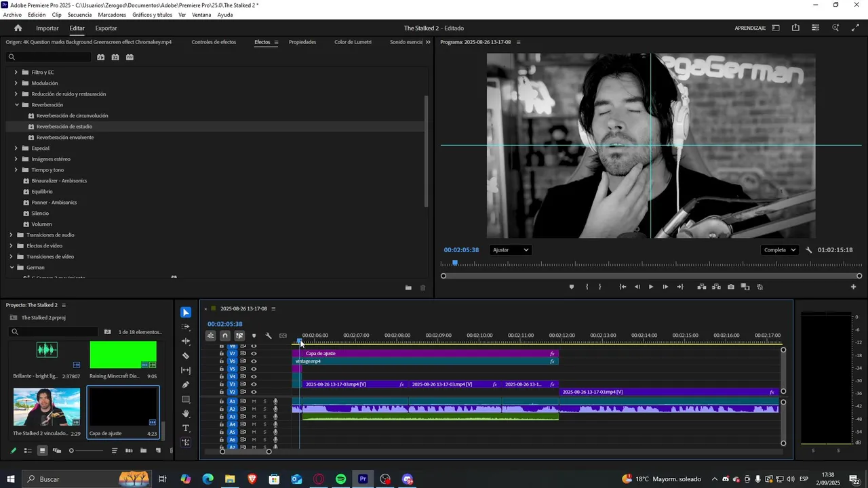Open the Archivo menu
Image resolution: width=868 pixels, height=488 pixels.
(12, 15)
